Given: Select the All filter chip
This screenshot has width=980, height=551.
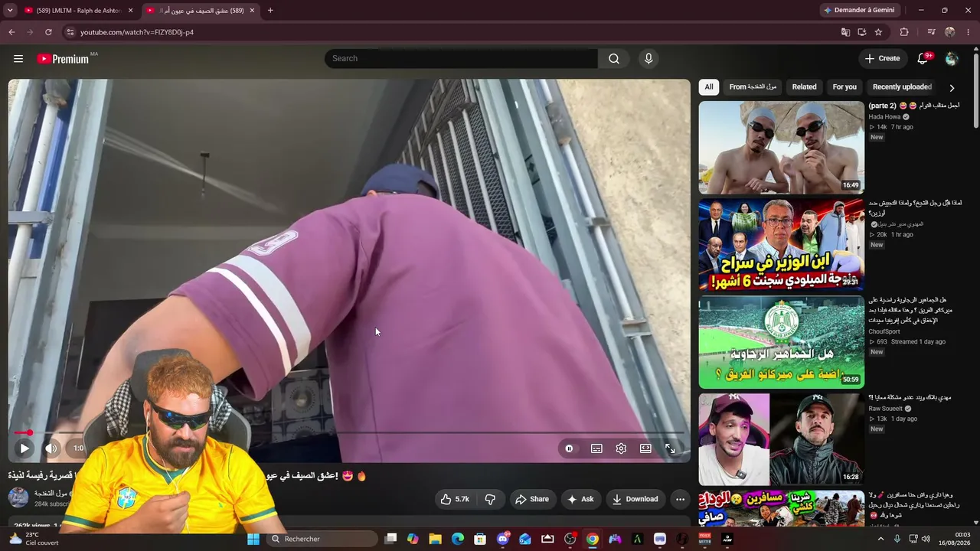Looking at the screenshot, I should (709, 87).
